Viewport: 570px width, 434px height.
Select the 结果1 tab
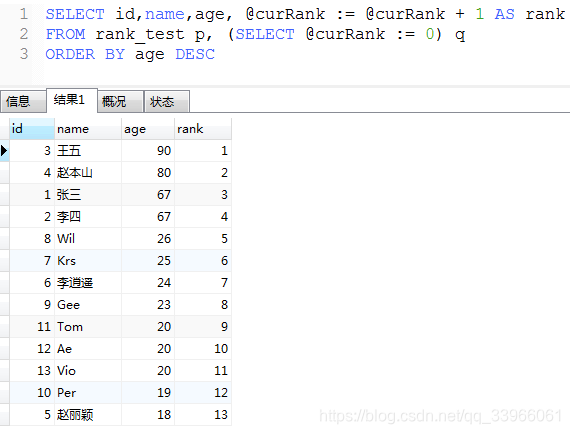72,100
